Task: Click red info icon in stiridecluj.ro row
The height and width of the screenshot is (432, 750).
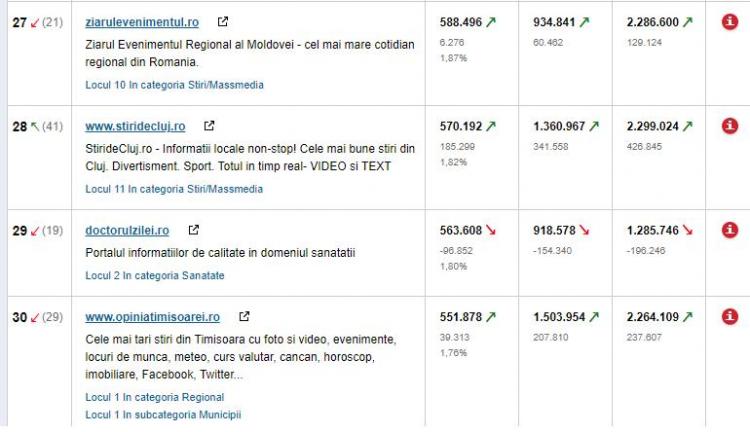Action: coord(730,126)
